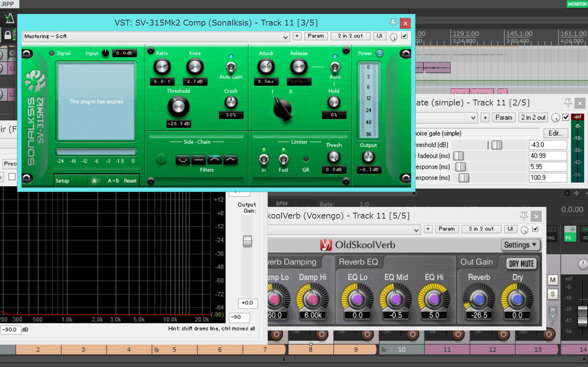Click the Damp Hi knob in OldSkoolVerb
588x367 pixels.
[313, 299]
